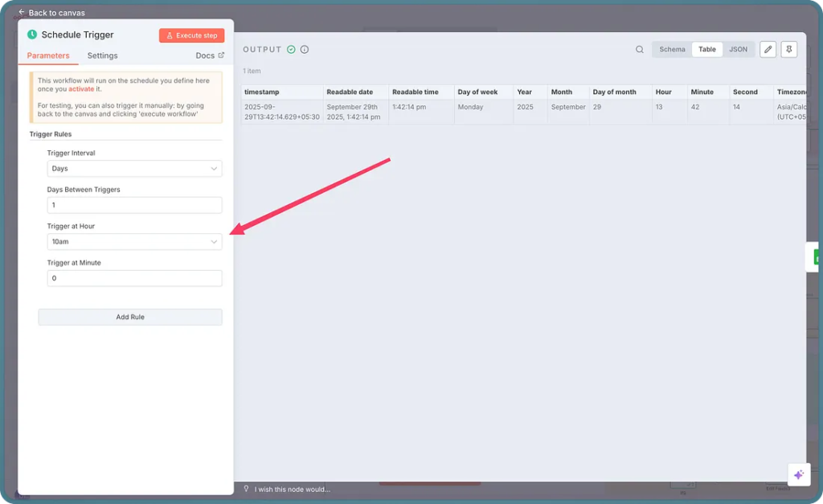Click the Add Rule button
This screenshot has width=823, height=504.
130,318
